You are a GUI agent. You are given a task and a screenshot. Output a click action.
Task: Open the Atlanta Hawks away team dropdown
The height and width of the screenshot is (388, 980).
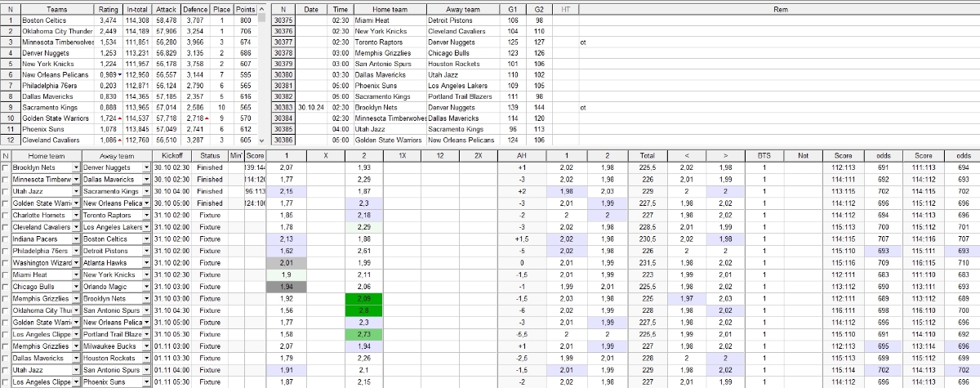[146, 263]
